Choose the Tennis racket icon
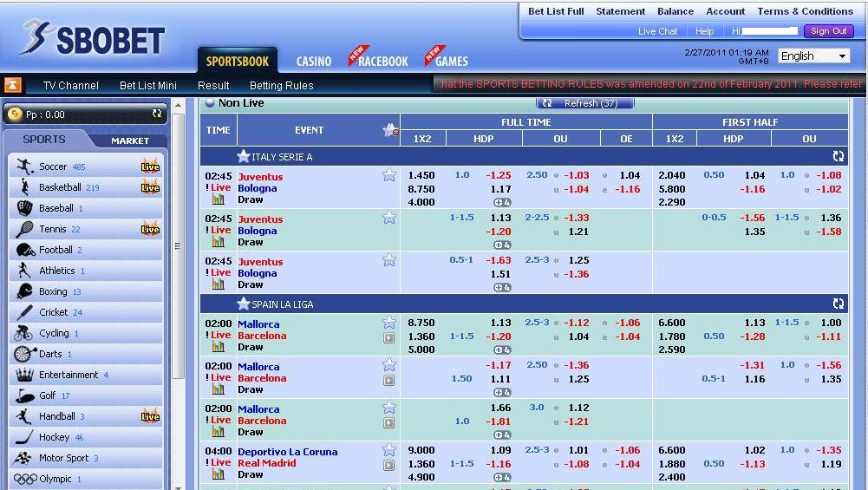This screenshot has width=868, height=490. [x=24, y=229]
